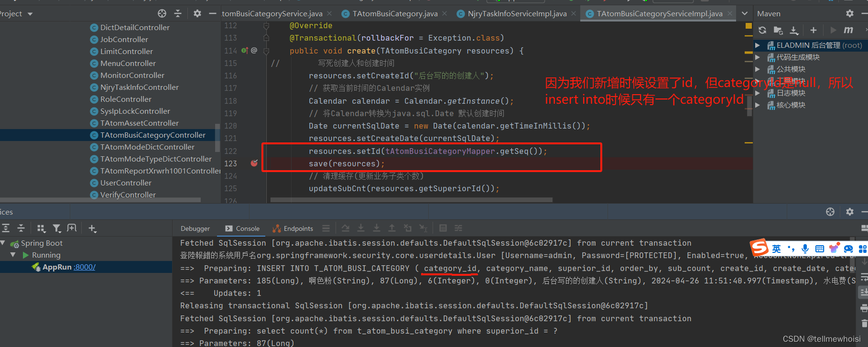The image size is (868, 347).
Task: Click Services add service plus icon
Action: click(92, 228)
